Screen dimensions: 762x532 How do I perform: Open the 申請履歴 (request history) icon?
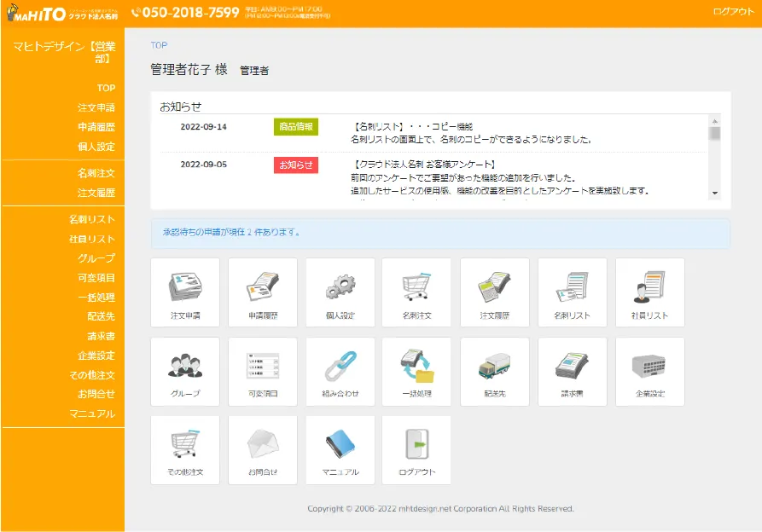coord(262,292)
